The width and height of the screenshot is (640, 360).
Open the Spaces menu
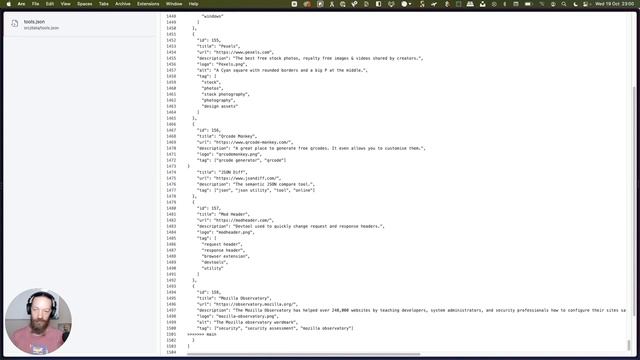84,4
